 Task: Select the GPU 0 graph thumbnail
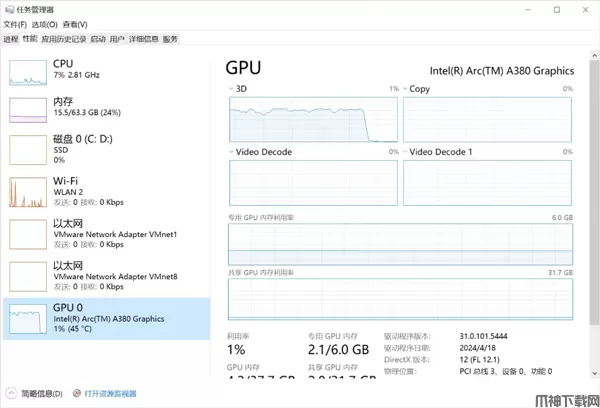click(x=27, y=318)
